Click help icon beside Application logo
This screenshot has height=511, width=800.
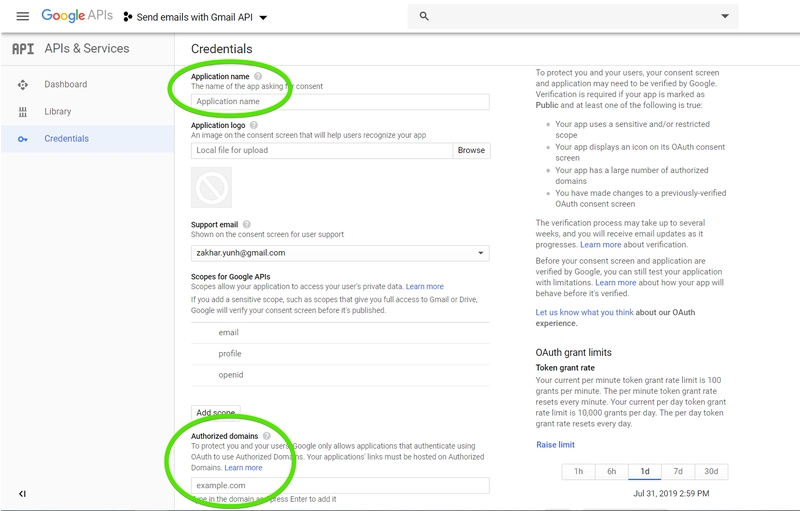[255, 126]
